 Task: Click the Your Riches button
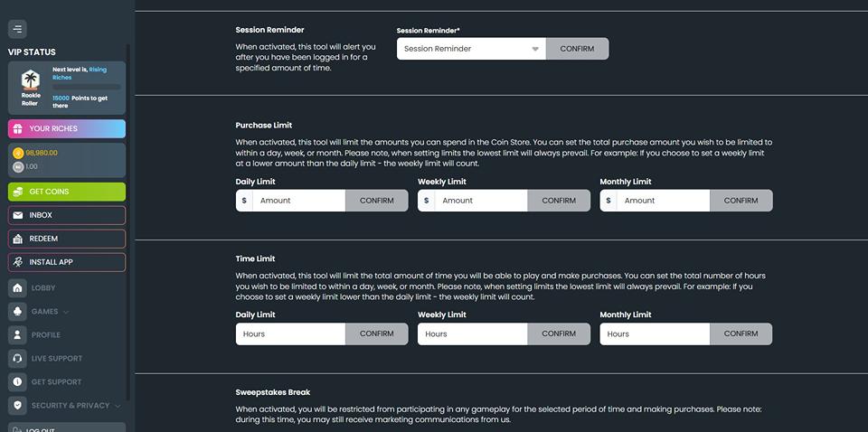pyautogui.click(x=66, y=129)
